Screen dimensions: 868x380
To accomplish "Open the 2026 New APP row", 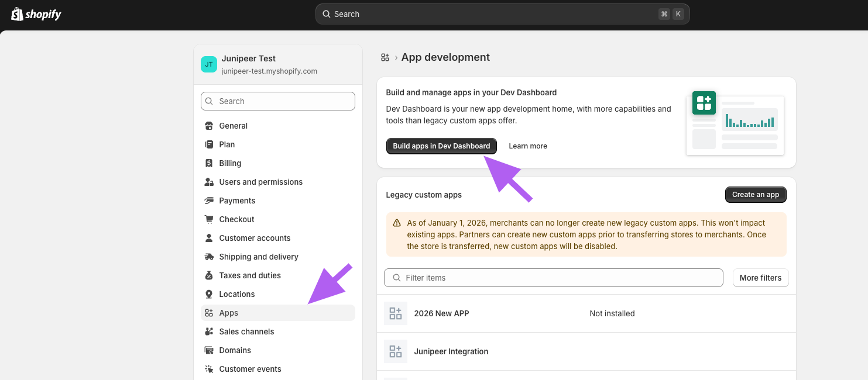I will tap(586, 313).
